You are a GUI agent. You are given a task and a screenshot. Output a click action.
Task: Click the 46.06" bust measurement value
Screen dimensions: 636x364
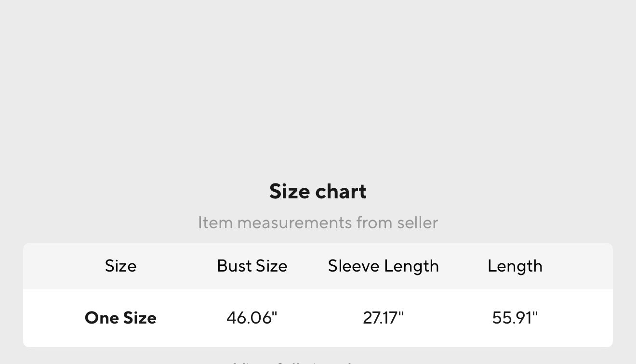252,318
